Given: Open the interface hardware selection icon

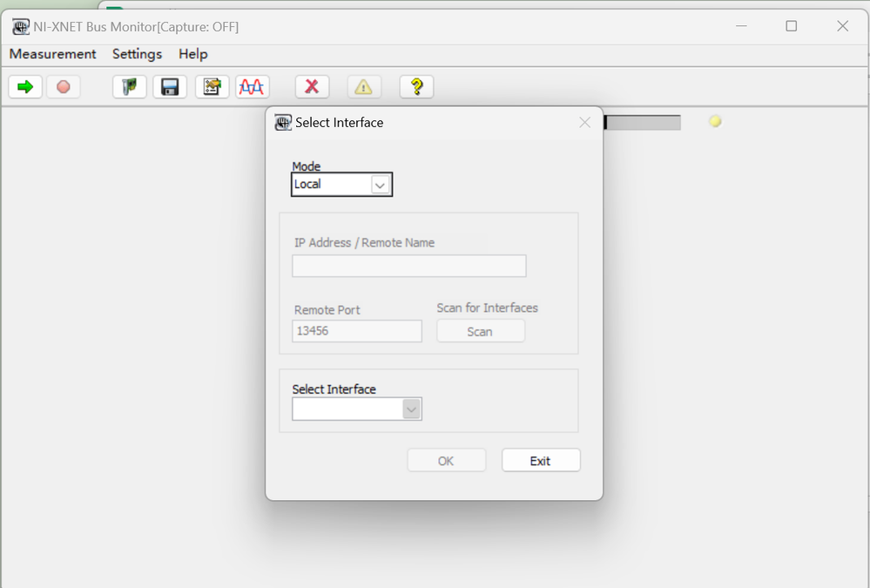Looking at the screenshot, I should coord(129,87).
